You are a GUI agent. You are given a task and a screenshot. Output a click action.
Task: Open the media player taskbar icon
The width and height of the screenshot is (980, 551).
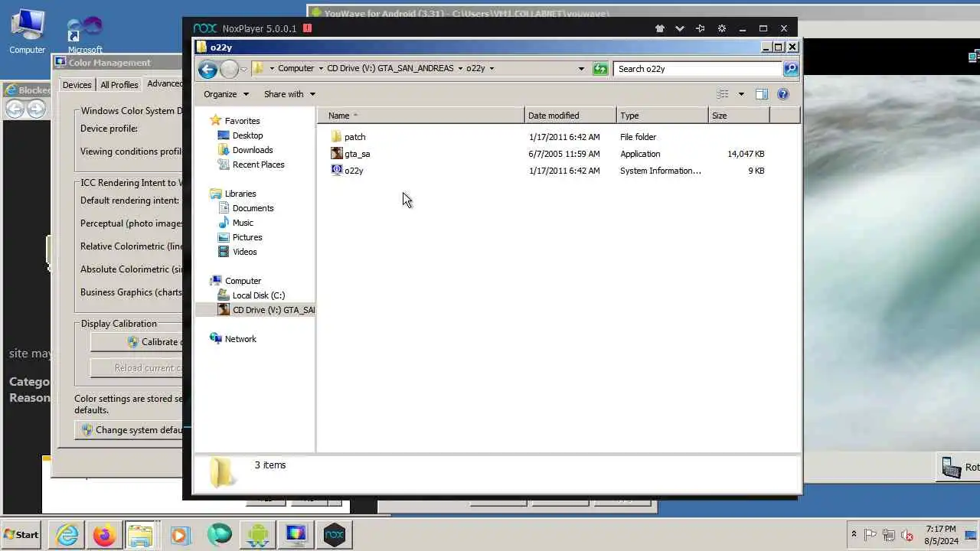pos(180,535)
